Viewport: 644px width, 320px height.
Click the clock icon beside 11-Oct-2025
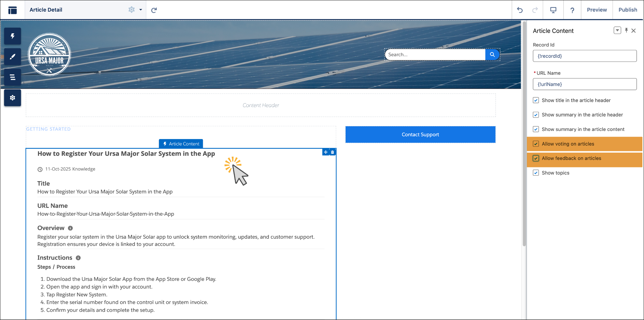tap(40, 169)
